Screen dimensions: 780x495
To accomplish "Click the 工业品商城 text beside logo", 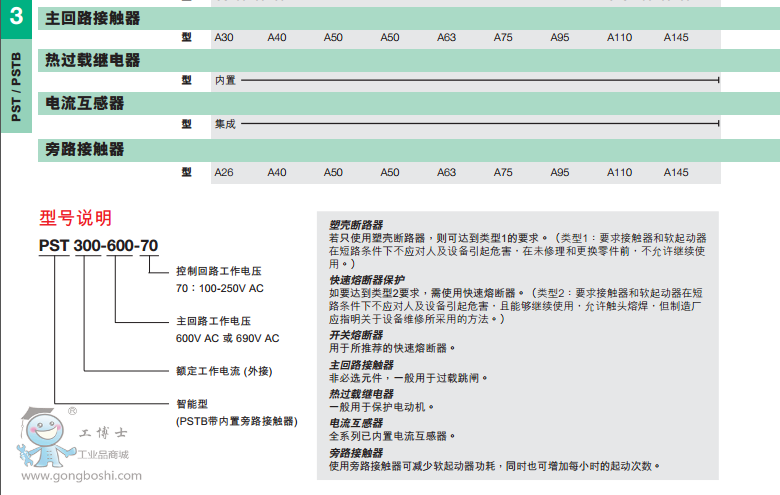I will click(115, 453).
